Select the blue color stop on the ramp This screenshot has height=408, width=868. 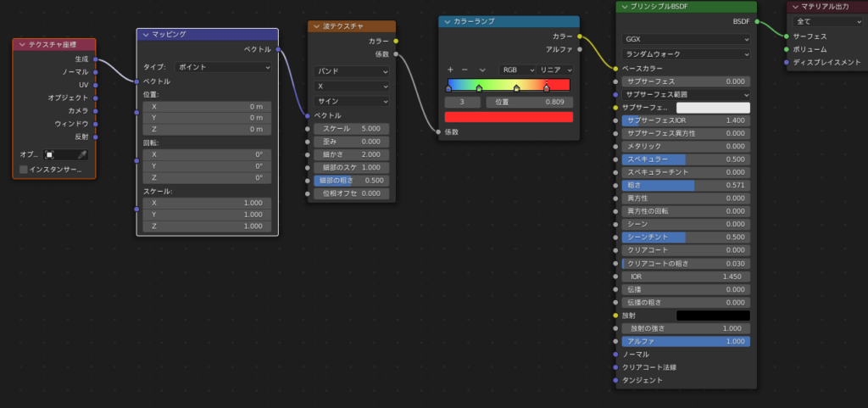click(x=448, y=88)
